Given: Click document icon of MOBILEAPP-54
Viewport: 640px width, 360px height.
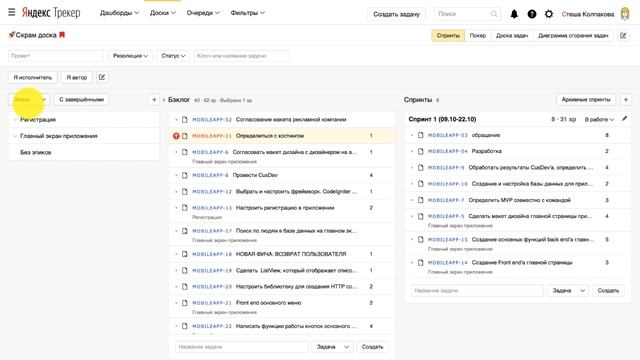Looking at the screenshot, I should pyautogui.click(x=421, y=151).
